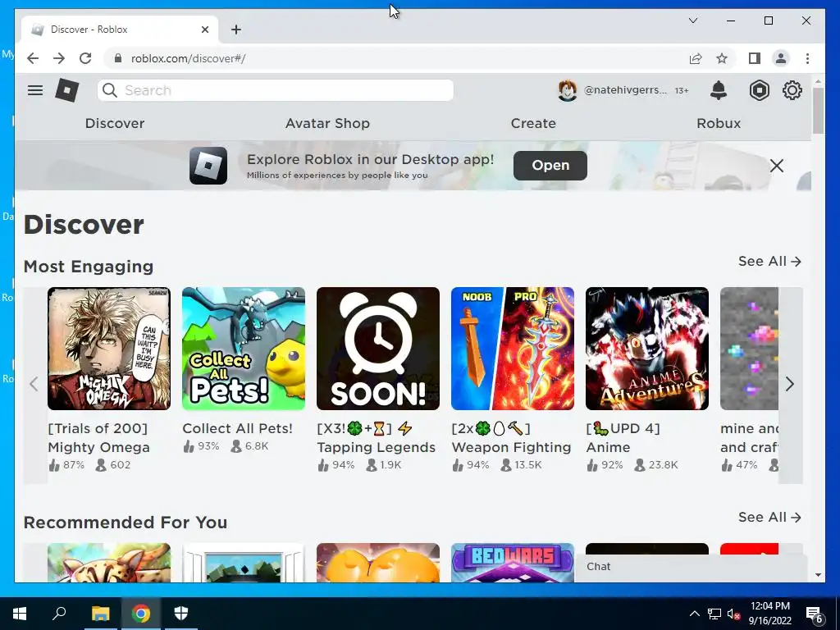The image size is (840, 630).
Task: See All Recommended For You
Action: click(769, 518)
